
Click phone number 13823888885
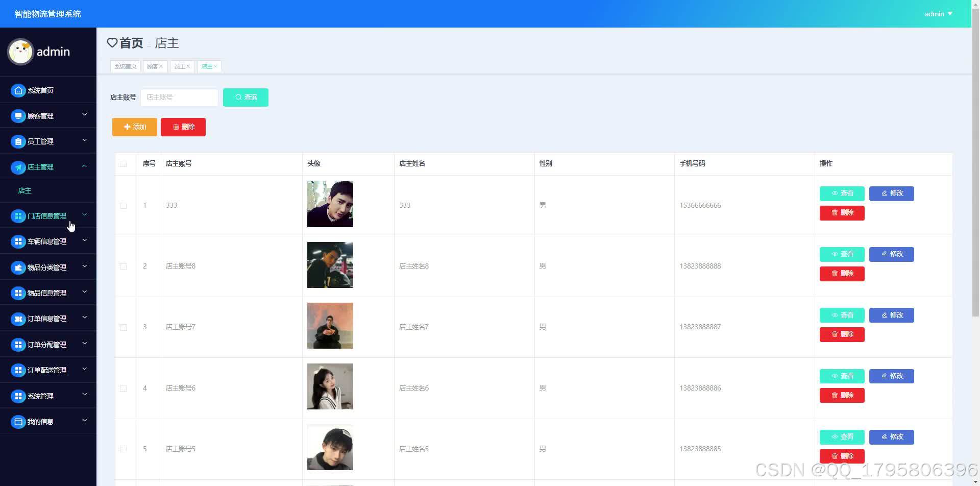pyautogui.click(x=700, y=449)
